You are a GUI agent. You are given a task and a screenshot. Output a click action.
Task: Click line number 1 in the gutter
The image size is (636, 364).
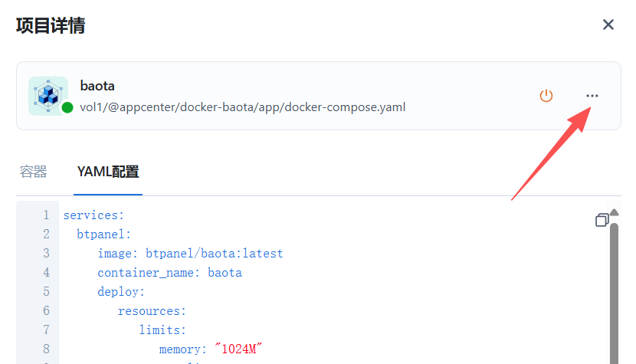(x=46, y=215)
